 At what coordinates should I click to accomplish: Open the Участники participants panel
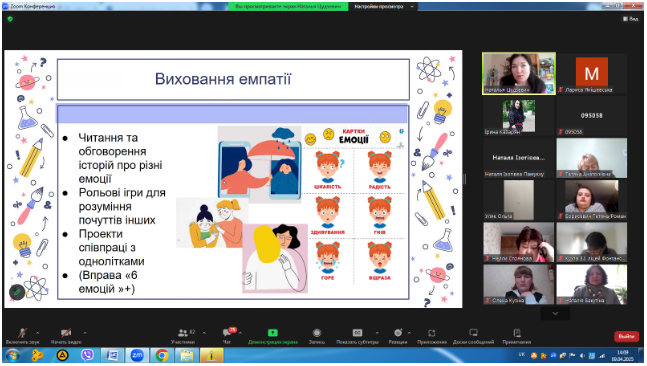pos(183,335)
